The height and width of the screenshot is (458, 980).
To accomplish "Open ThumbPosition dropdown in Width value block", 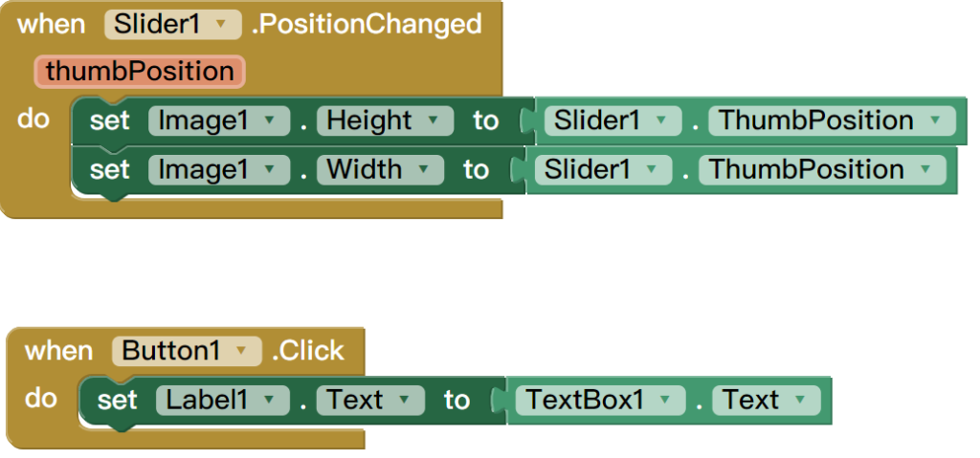I will pos(924,170).
